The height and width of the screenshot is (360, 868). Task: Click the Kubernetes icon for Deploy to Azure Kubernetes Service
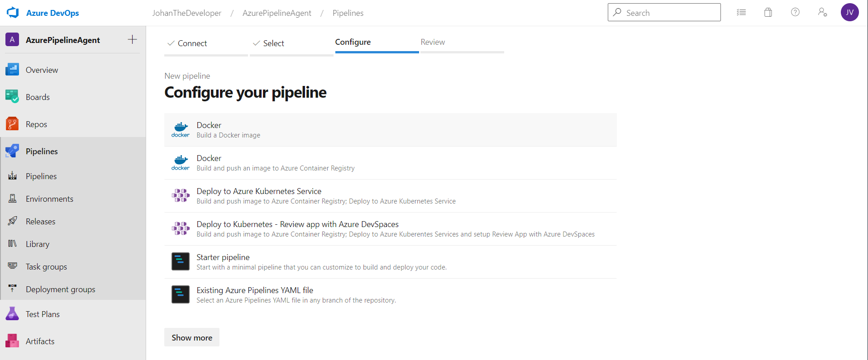pos(181,195)
